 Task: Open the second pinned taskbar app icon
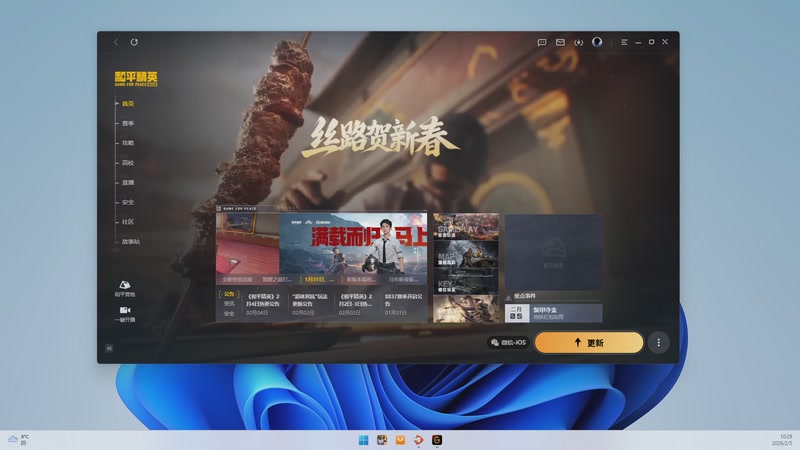coord(382,440)
